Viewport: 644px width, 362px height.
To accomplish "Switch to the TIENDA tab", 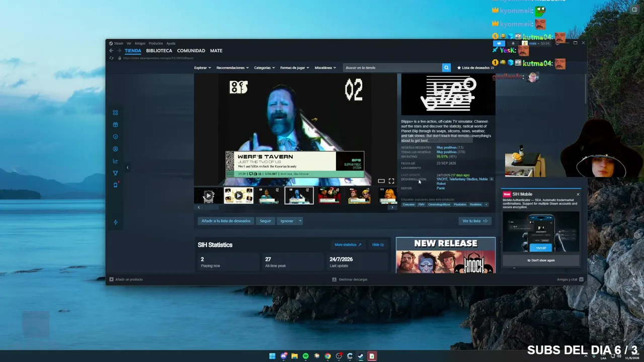I will [x=133, y=51].
